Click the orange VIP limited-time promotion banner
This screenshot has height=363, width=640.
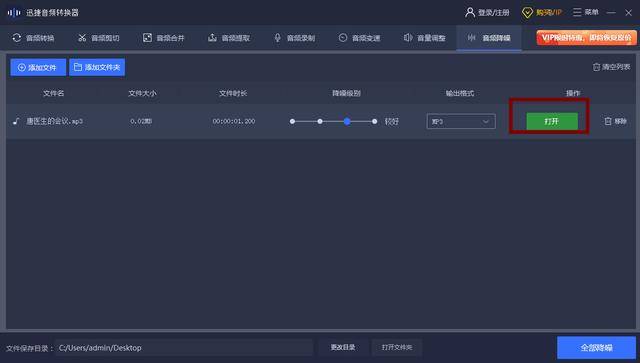pyautogui.click(x=587, y=38)
